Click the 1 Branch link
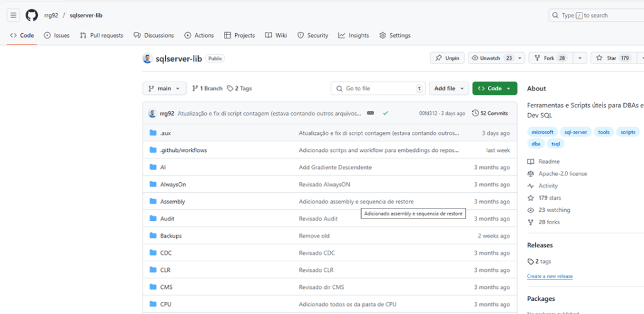 pos(207,89)
